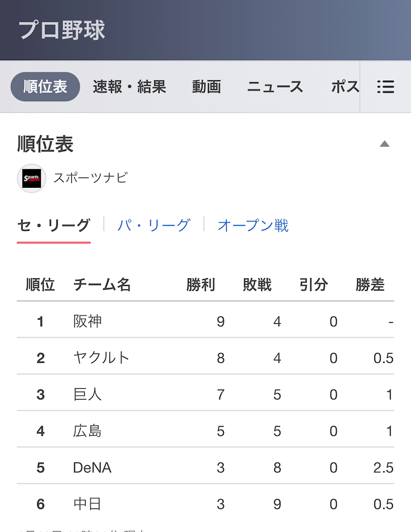The width and height of the screenshot is (411, 532).
Task: Open the 速報・結果 tab
Action: pos(129,87)
